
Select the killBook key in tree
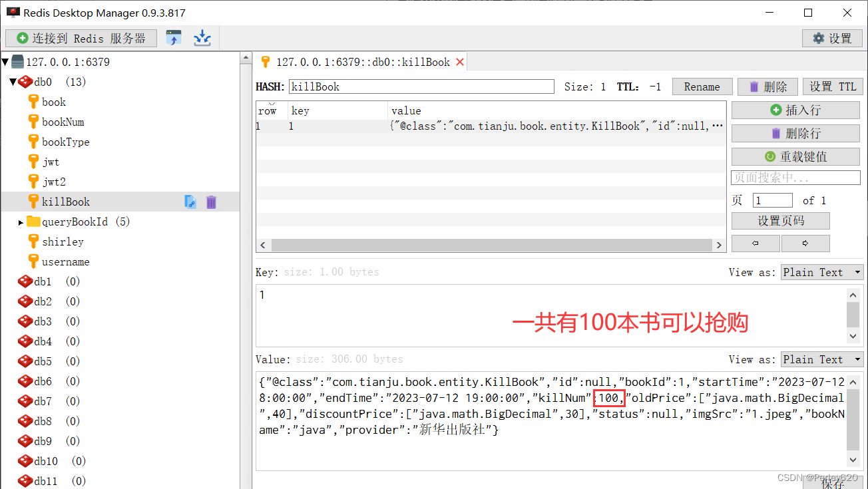[x=120, y=202]
